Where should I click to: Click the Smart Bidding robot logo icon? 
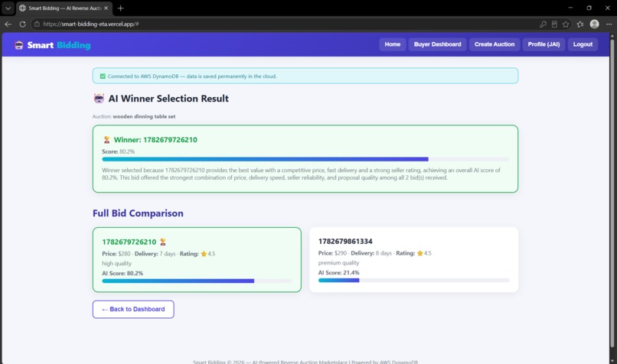[19, 45]
